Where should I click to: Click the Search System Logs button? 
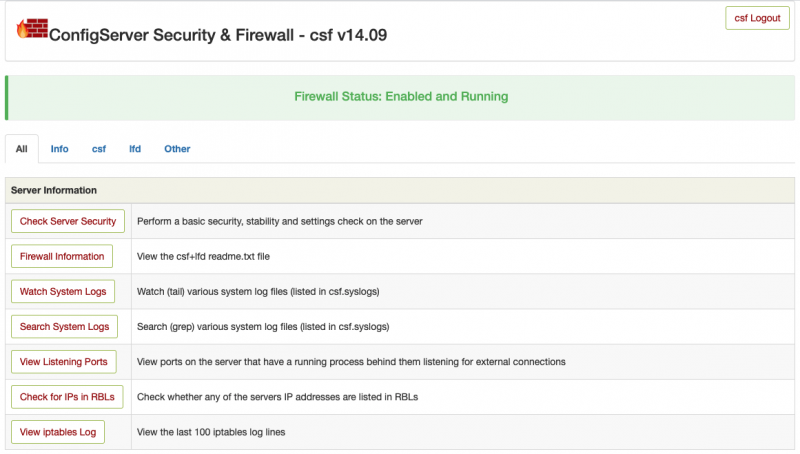pos(64,326)
